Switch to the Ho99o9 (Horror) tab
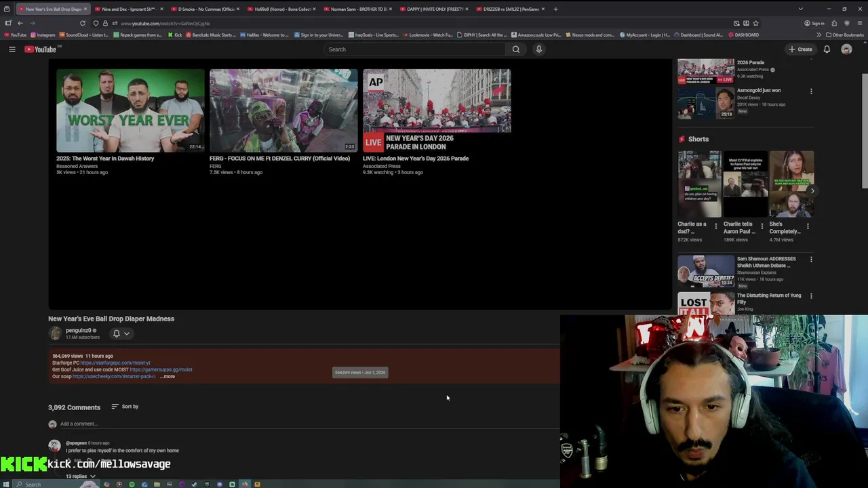The height and width of the screenshot is (488, 868). (282, 9)
